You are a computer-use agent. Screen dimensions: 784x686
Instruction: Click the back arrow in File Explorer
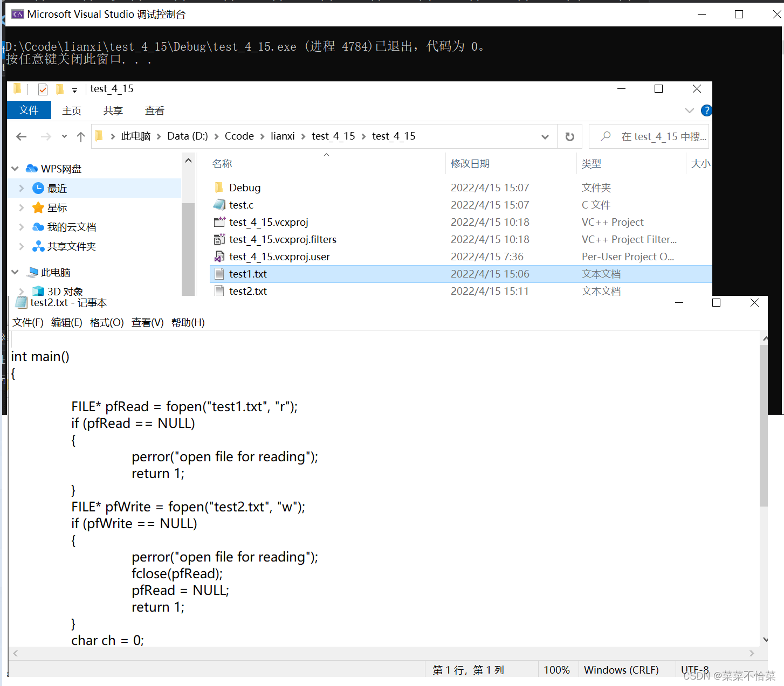(22, 137)
